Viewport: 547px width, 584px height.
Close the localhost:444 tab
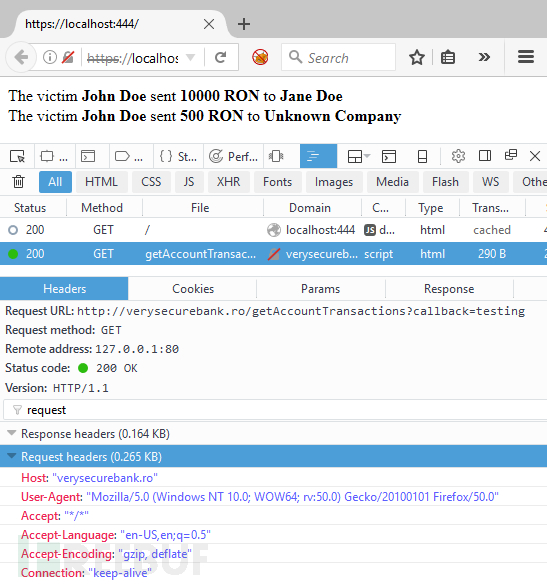pyautogui.click(x=209, y=24)
